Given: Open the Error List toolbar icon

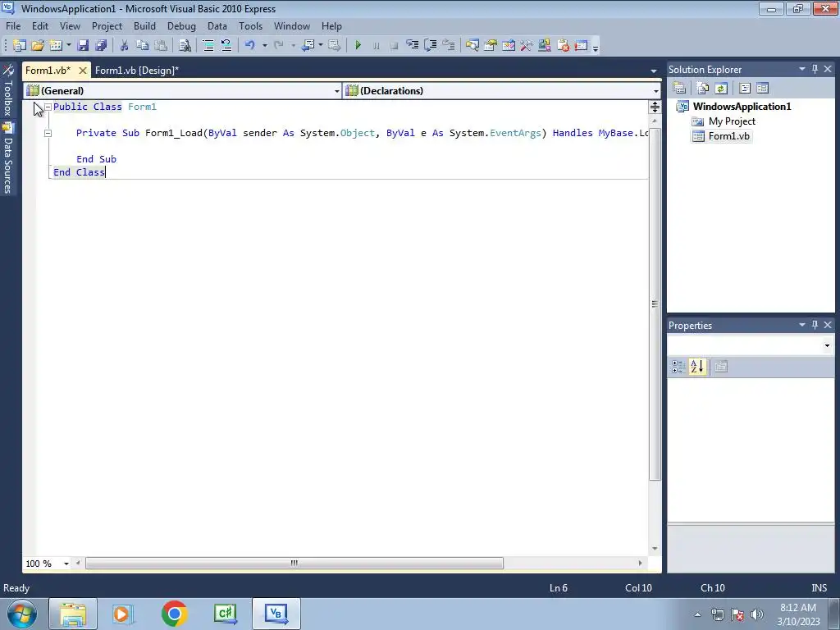Looking at the screenshot, I should [563, 46].
